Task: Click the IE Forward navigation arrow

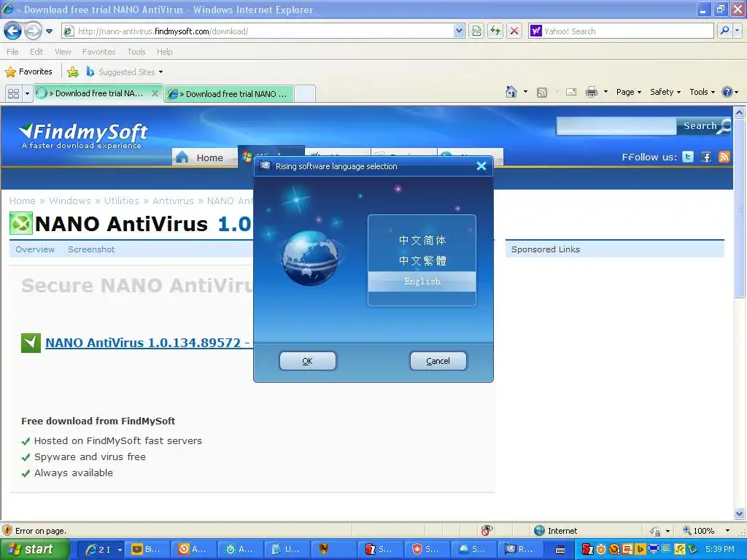Action: [33, 31]
